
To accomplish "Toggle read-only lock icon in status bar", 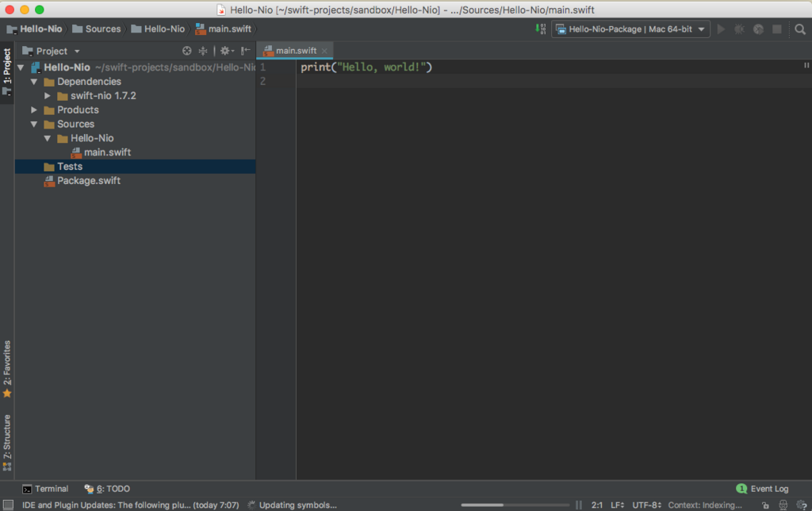I will click(x=765, y=505).
